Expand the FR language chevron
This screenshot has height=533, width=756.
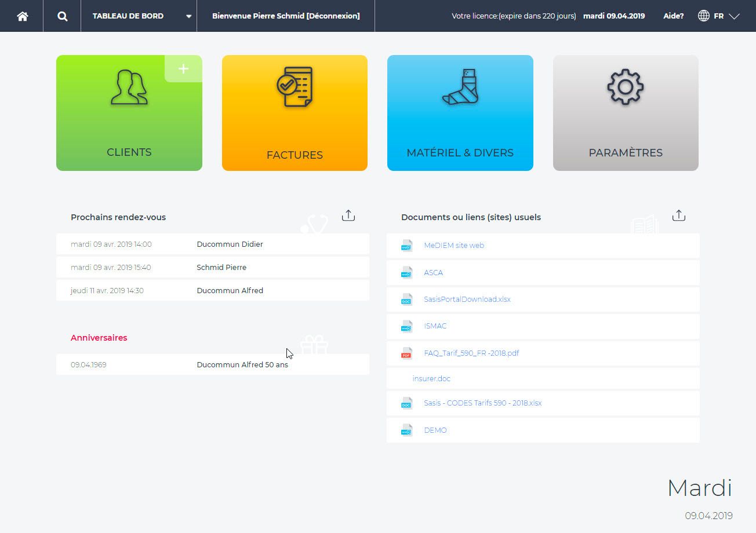click(734, 16)
